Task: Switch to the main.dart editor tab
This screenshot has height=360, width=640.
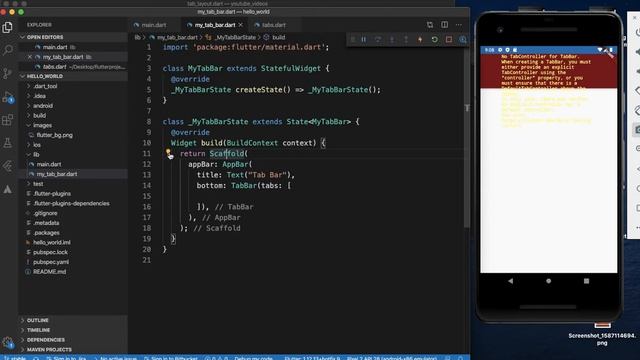Action: [154, 25]
